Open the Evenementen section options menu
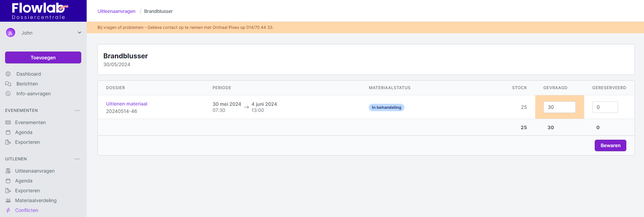 77,111
